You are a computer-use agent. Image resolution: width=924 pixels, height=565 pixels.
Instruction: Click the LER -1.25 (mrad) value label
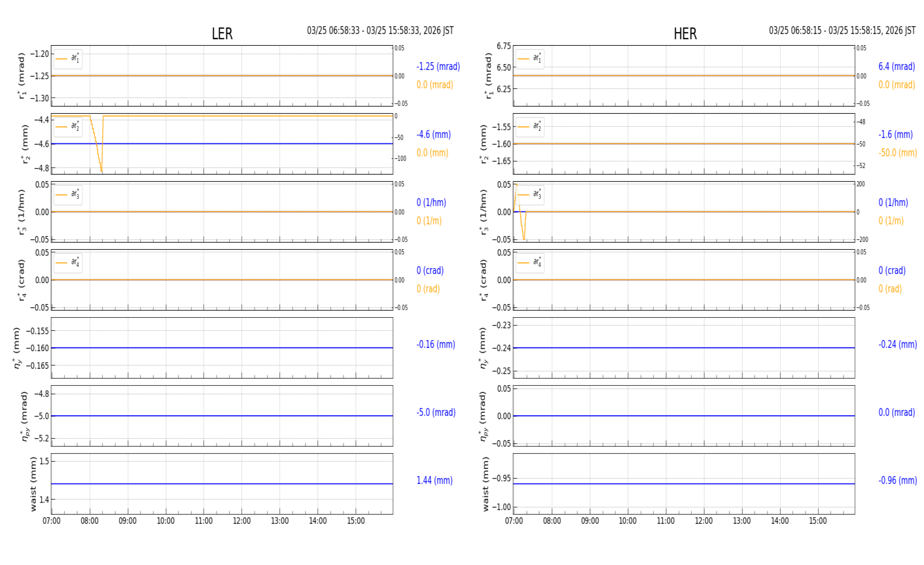pos(438,67)
